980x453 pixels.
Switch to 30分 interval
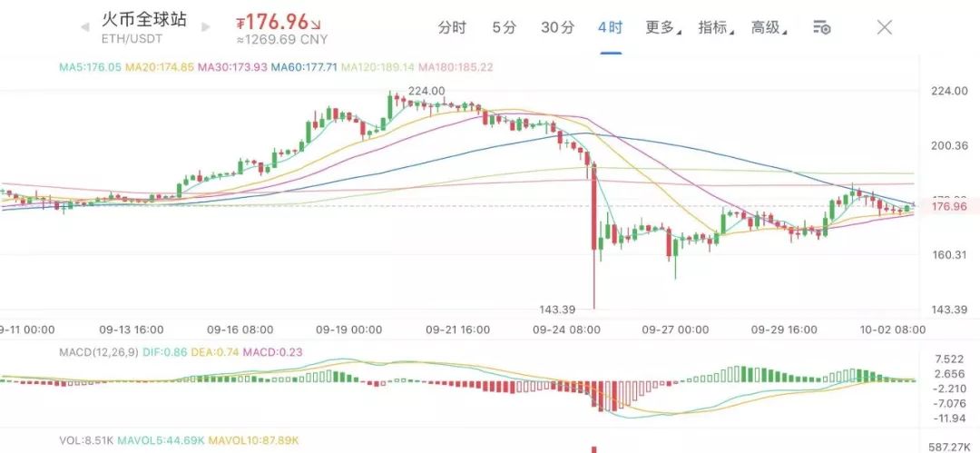557,27
